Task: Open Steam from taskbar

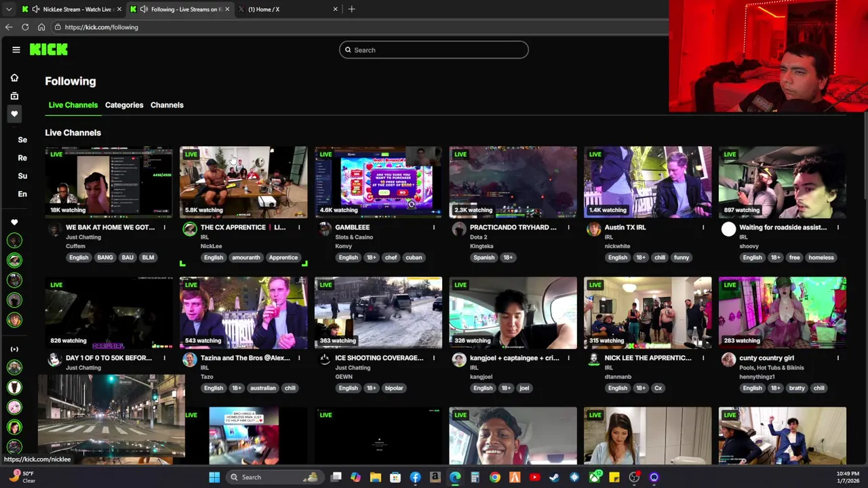Action: pos(554,477)
